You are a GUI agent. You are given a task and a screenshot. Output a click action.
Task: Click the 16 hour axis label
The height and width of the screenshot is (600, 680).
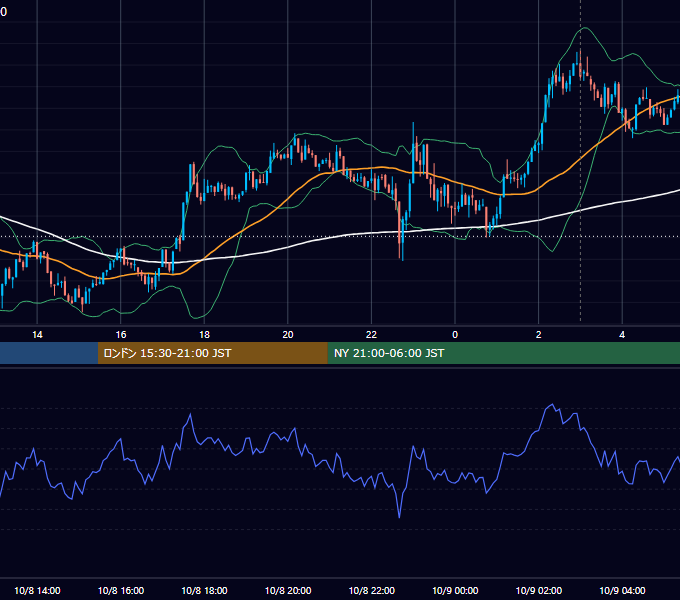click(121, 335)
